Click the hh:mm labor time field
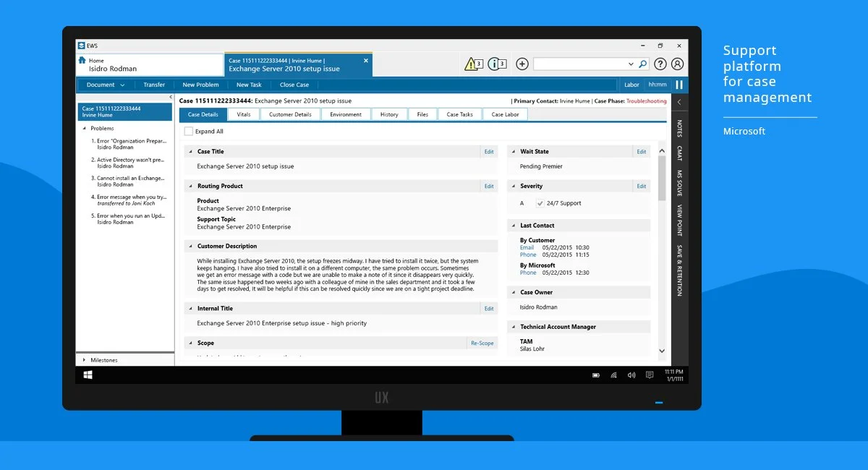This screenshot has width=868, height=470. click(658, 85)
